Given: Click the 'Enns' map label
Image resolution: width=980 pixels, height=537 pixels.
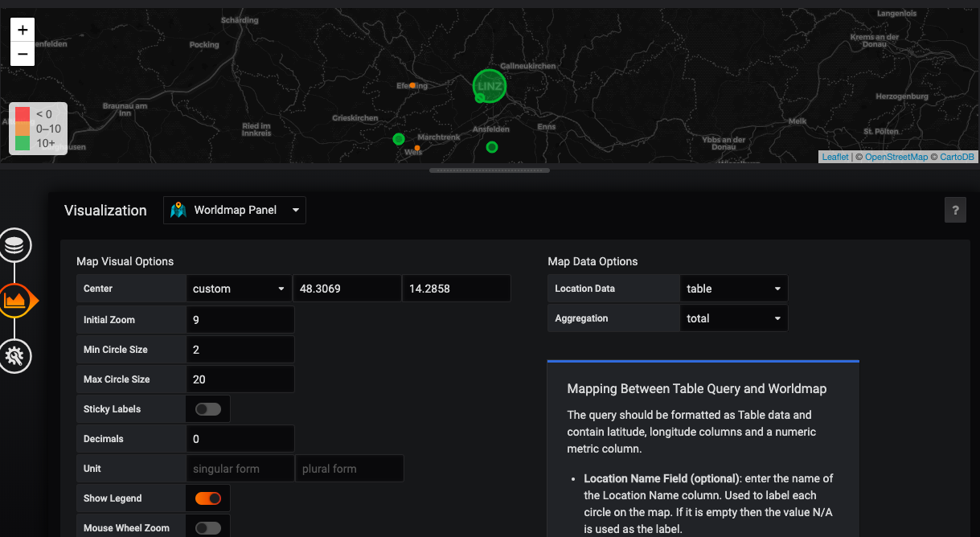Looking at the screenshot, I should 546,127.
